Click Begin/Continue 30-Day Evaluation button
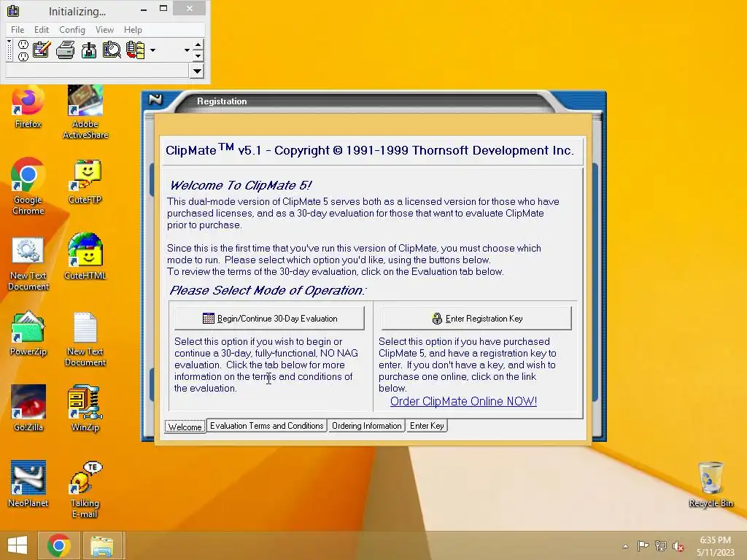 click(269, 318)
